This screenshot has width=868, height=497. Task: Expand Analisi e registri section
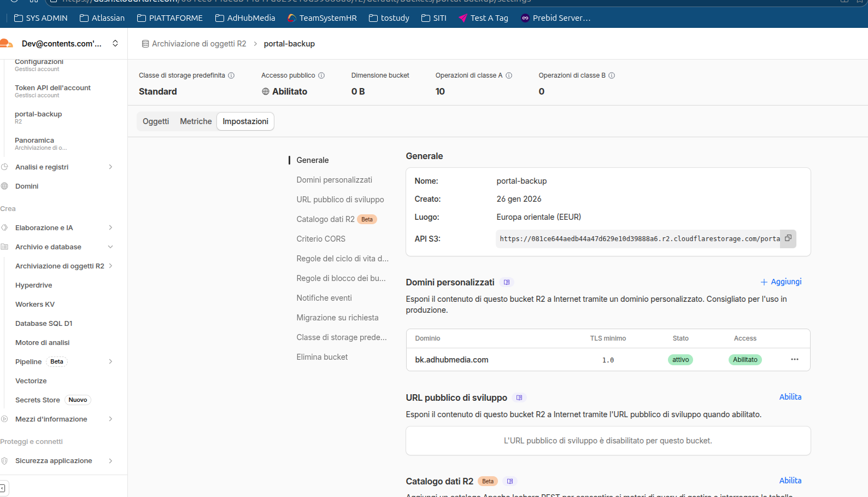point(110,167)
